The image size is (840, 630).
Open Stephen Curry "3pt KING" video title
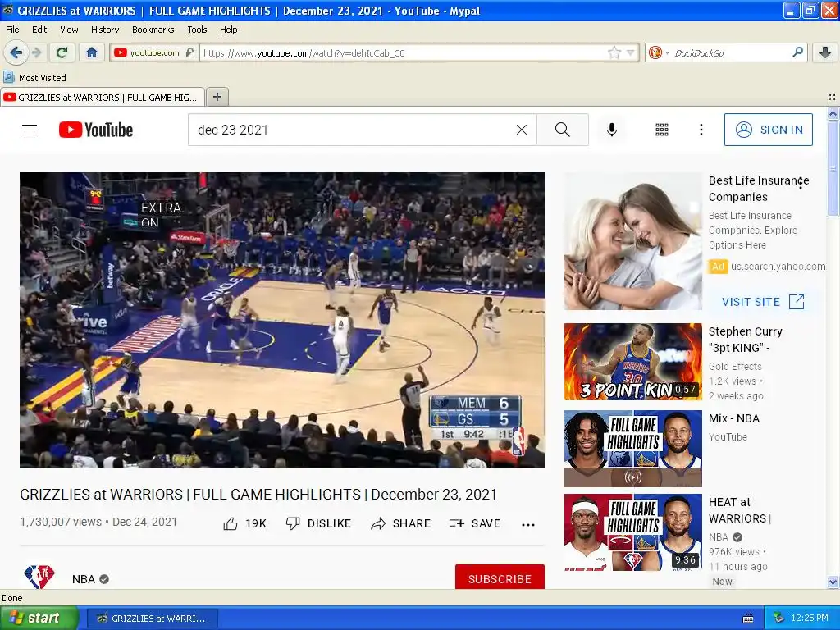tap(745, 340)
